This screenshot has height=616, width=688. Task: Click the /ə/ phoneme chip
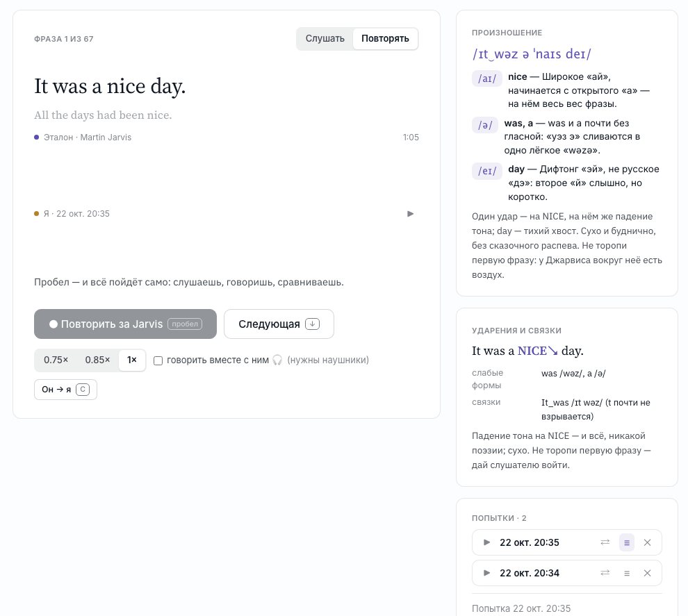tap(485, 125)
